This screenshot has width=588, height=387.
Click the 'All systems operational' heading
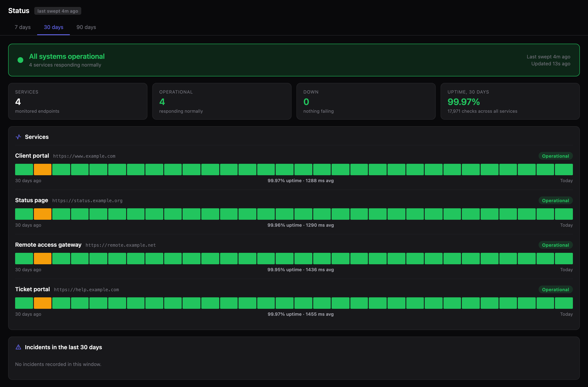pyautogui.click(x=67, y=56)
